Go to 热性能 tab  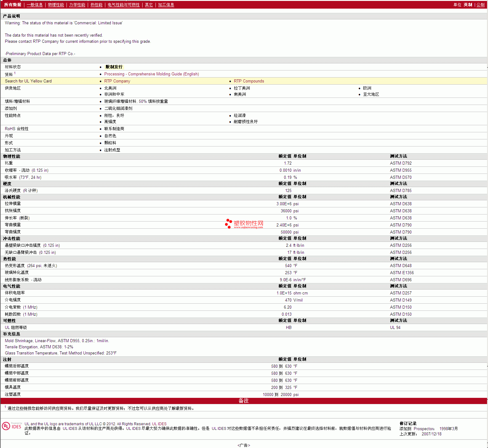[96, 5]
